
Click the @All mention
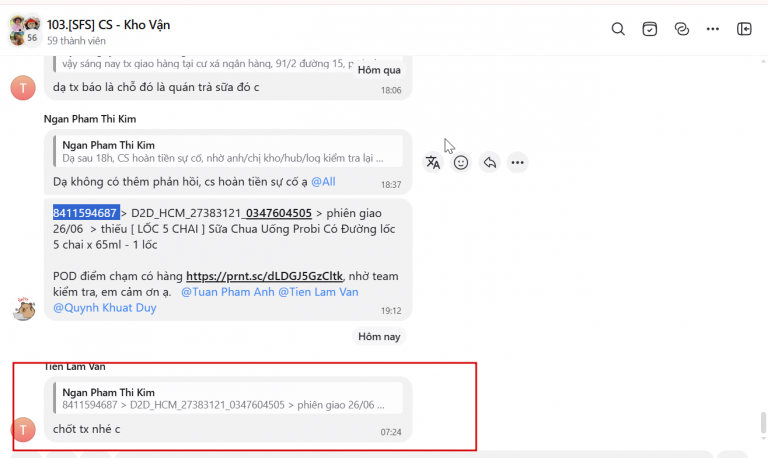323,182
